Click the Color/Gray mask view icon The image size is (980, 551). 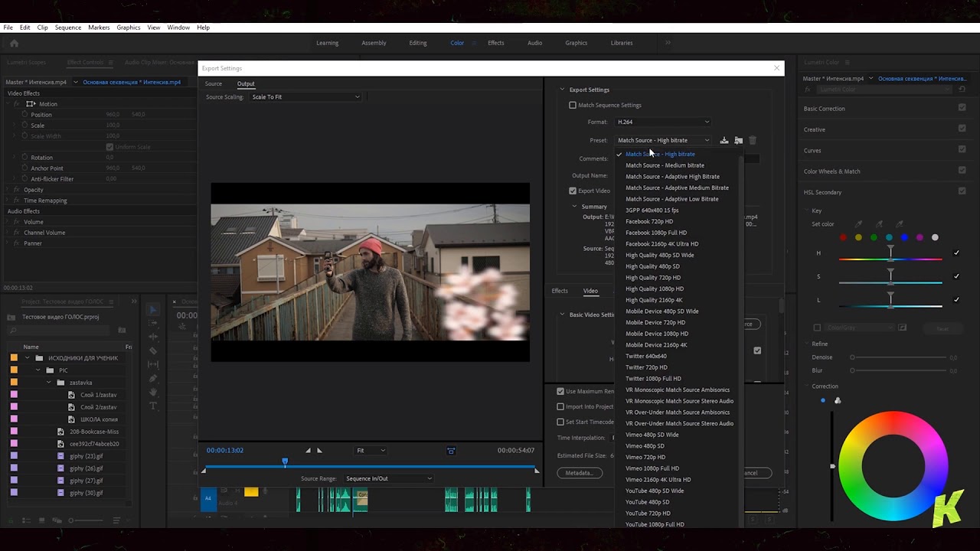coord(902,328)
